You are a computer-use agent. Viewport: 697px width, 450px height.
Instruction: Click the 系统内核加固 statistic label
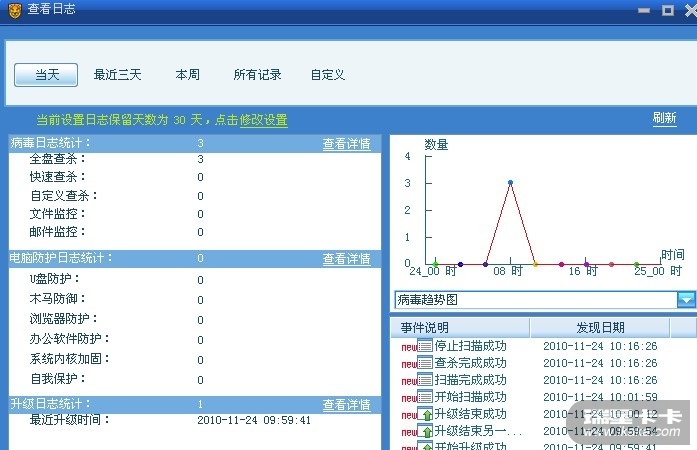point(69,359)
